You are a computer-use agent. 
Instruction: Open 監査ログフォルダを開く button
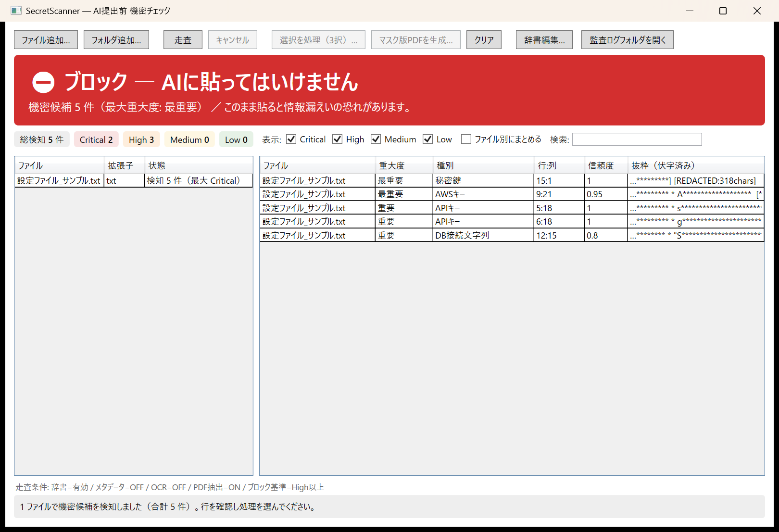tap(628, 40)
